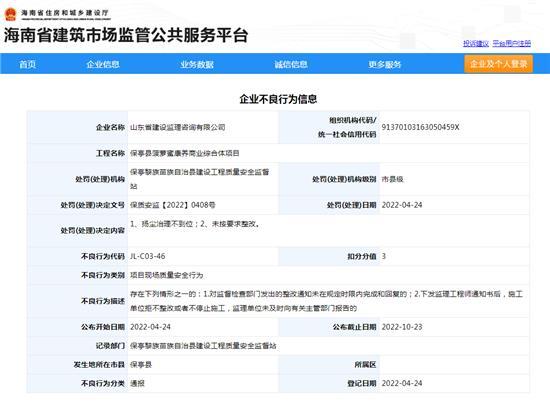
Task: Open the 更多服务 navigation tab
Action: (x=384, y=64)
